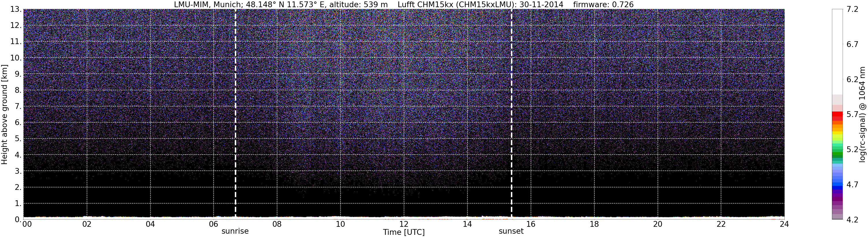Click the x-axis tick label '12'
The image size is (868, 238).
(404, 224)
